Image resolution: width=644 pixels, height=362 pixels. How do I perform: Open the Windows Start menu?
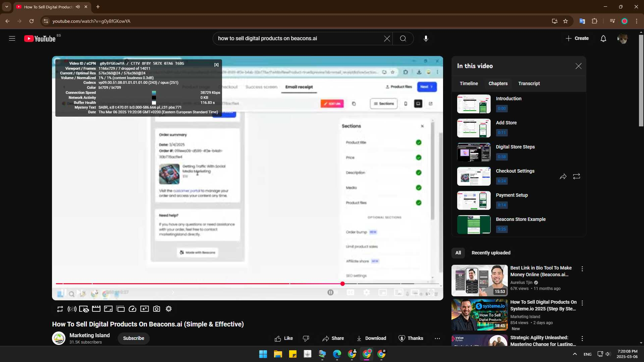tap(263, 354)
